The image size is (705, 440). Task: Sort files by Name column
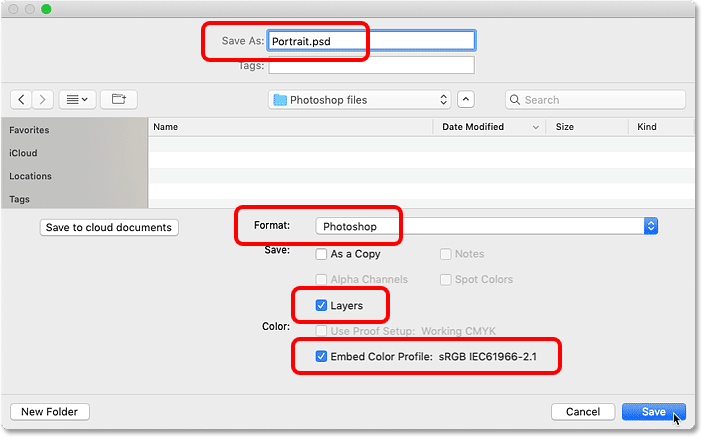pyautogui.click(x=290, y=127)
